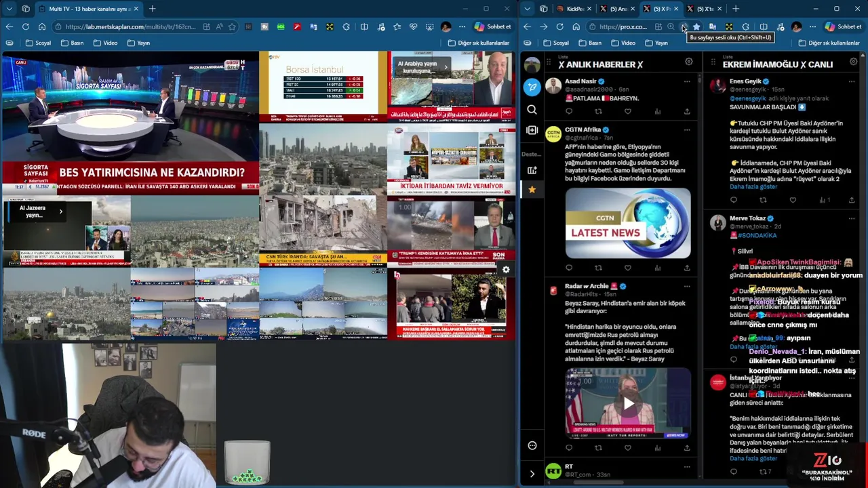Click Daha fazla göster on Enes Geyik's post
Screen dimensions: 868x488
coord(753,187)
